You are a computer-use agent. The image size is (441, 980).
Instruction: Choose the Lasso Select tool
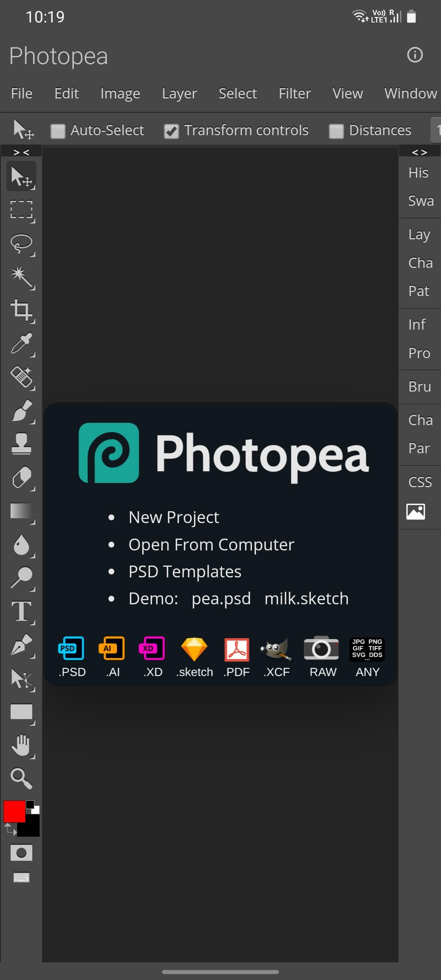(x=21, y=243)
